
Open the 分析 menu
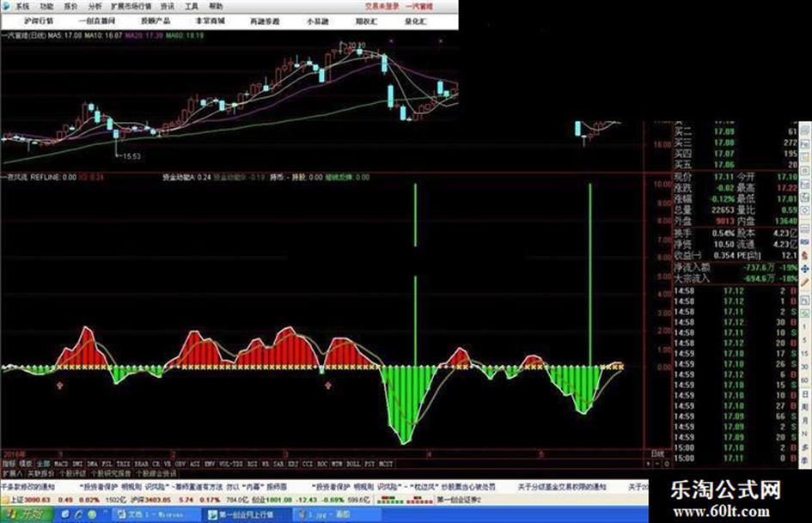coord(95,6)
